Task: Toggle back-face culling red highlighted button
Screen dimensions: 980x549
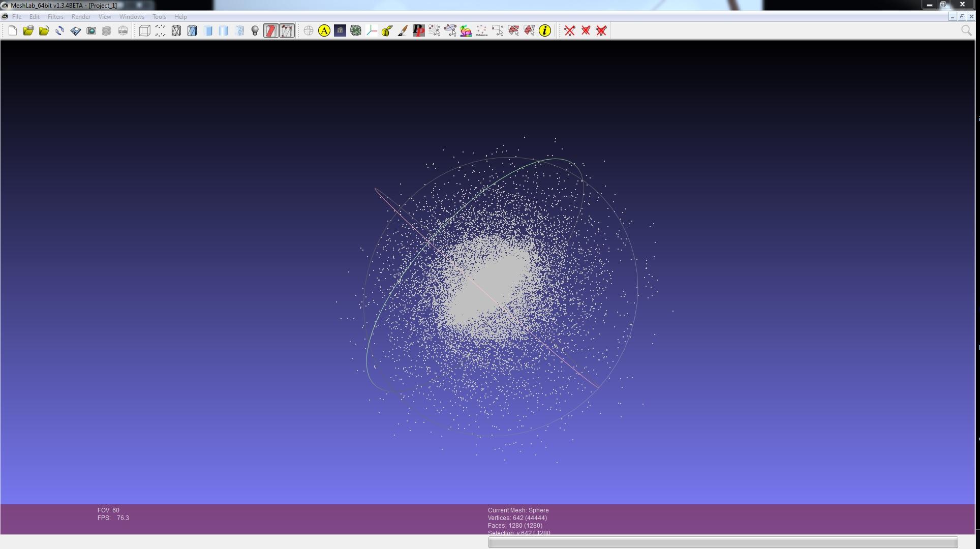Action: tap(271, 31)
